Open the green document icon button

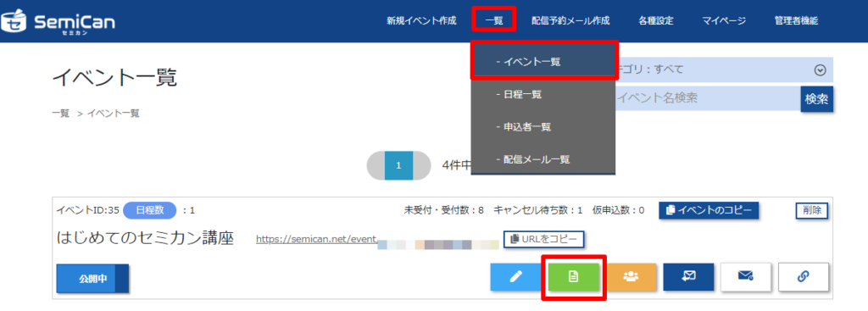point(574,277)
